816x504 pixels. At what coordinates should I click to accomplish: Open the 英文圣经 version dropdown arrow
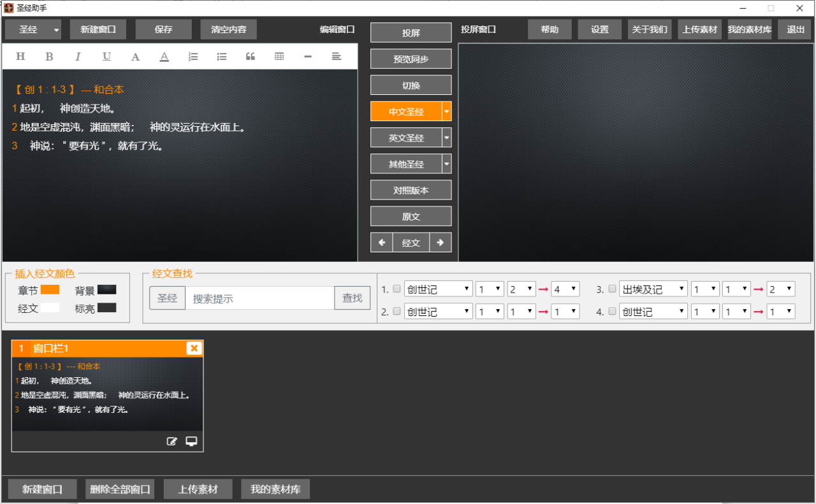click(447, 138)
